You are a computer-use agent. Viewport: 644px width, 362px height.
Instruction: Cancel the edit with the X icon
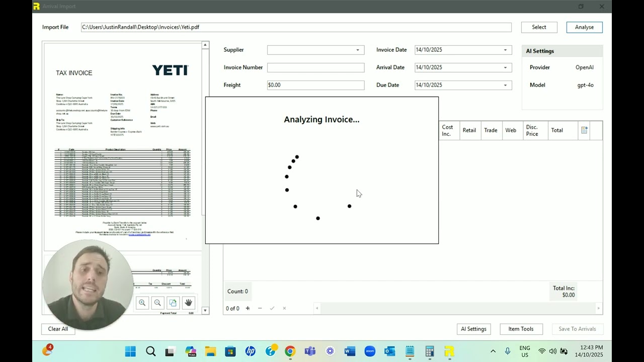point(284,308)
